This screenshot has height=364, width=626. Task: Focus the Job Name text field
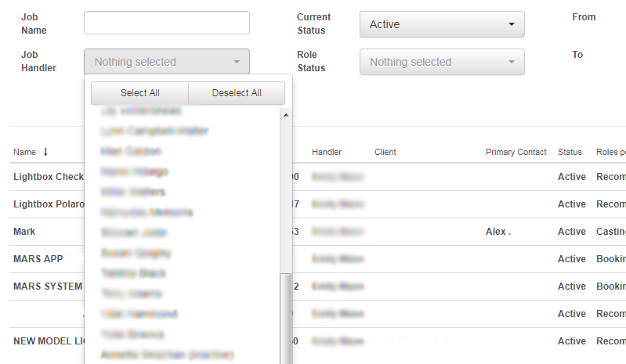(167, 23)
